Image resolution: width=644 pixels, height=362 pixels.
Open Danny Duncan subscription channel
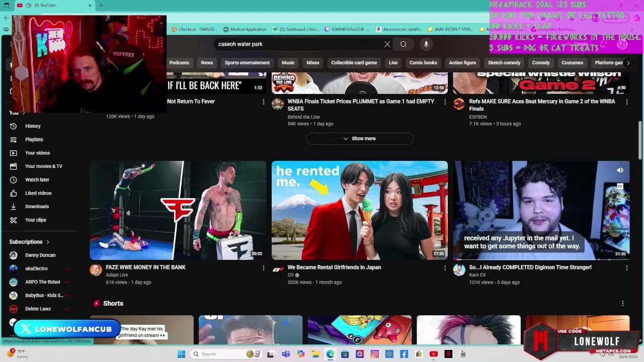[x=40, y=255]
